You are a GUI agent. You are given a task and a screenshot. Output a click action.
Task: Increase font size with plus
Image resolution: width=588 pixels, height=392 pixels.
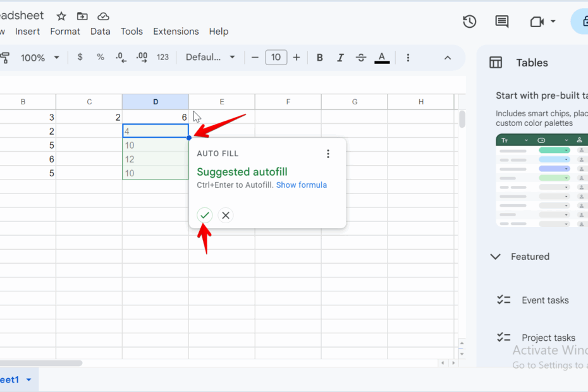(x=297, y=58)
